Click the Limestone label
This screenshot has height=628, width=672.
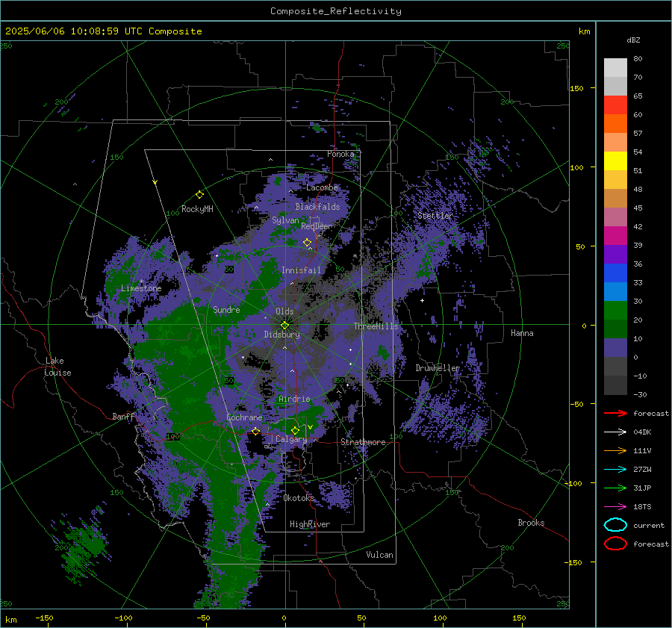click(x=141, y=288)
